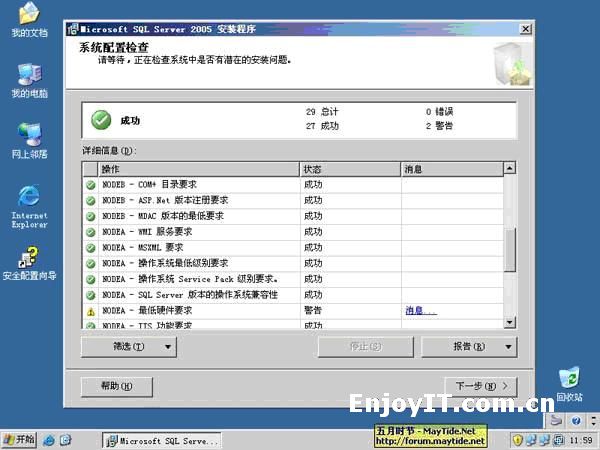Image resolution: width=600 pixels, height=450 pixels.
Task: Click the details list scroll down arrow
Action: pyautogui.click(x=509, y=322)
